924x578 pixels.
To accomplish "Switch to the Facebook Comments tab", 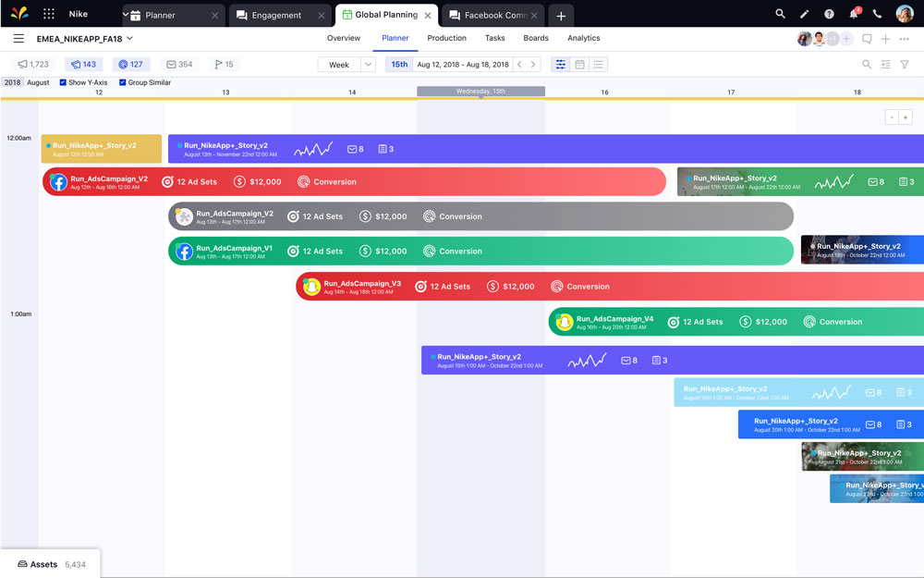I will pos(492,16).
